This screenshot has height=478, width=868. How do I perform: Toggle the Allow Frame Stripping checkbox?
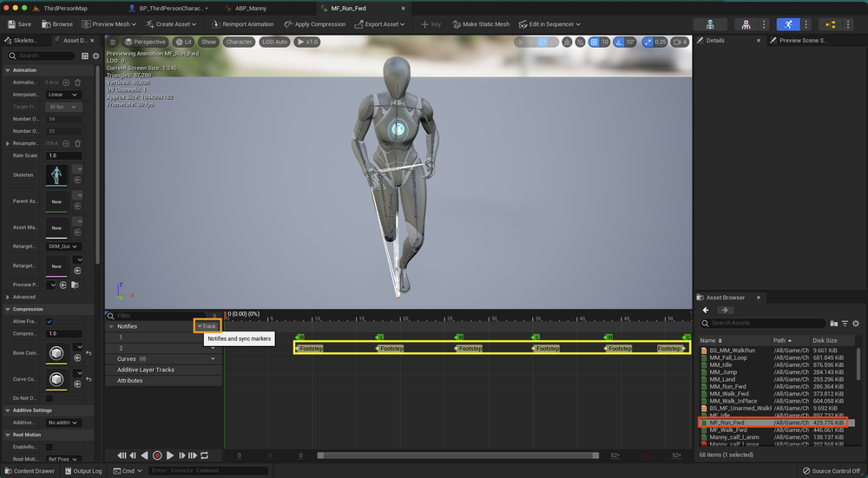[49, 321]
